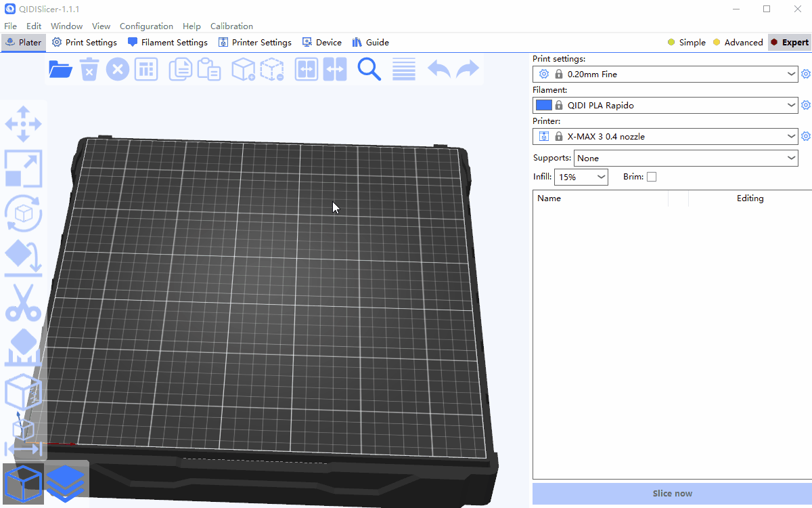Open the Supports dropdown
This screenshot has width=812, height=508.
click(791, 158)
